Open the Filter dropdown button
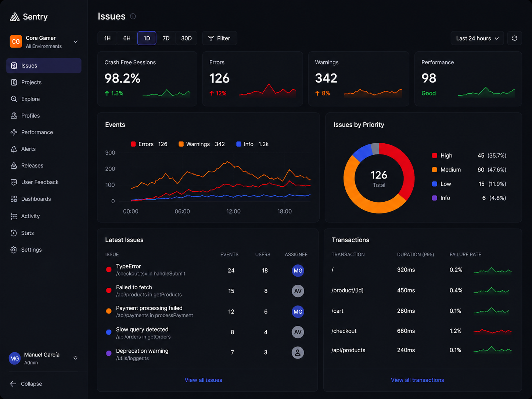532x399 pixels. [219, 38]
